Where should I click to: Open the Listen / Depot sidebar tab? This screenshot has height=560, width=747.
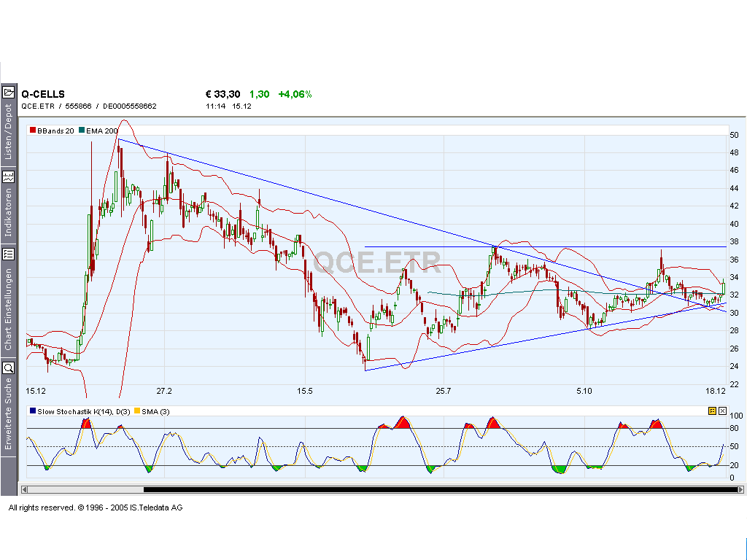tap(8, 132)
